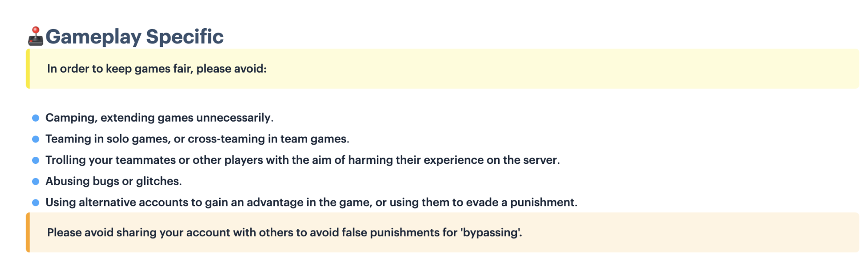This screenshot has width=868, height=265.
Task: Click the joystick emoji icon beside heading
Action: (x=36, y=36)
